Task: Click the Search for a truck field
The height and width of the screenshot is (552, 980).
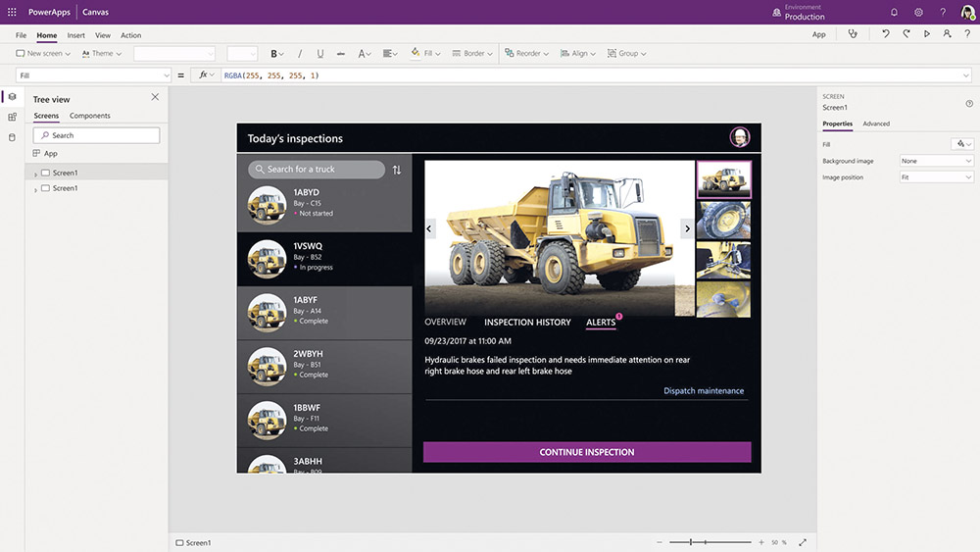Action: [x=317, y=170]
